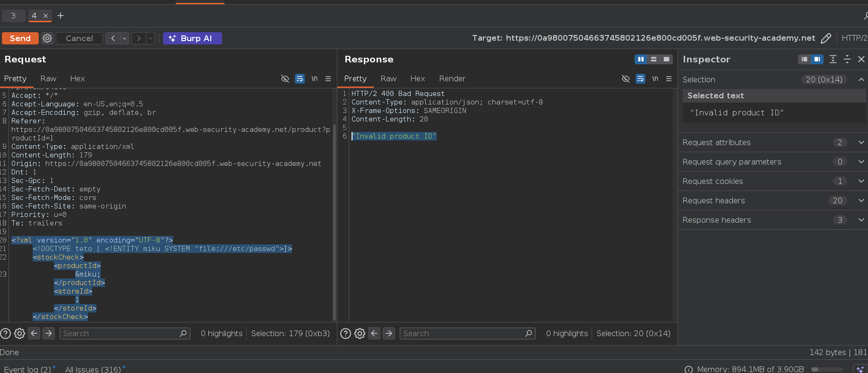Go back to previous request in history
Viewport: 868px width, 373px height.
(x=112, y=38)
